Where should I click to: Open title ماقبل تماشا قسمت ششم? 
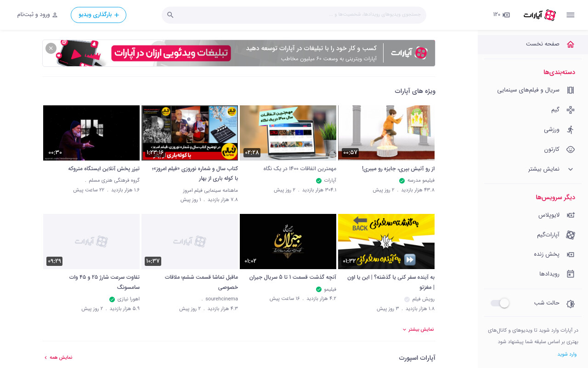point(201,282)
